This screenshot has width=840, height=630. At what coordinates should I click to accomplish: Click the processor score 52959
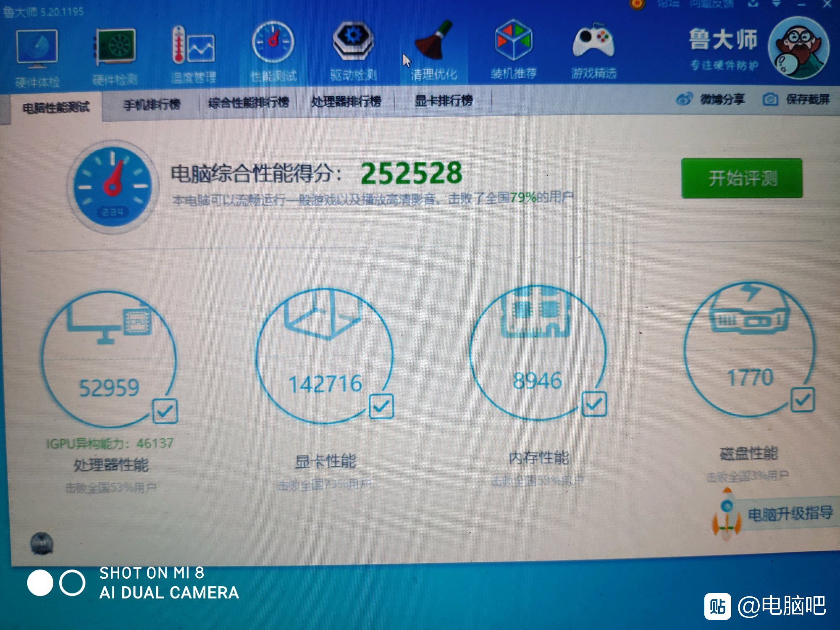(x=109, y=388)
